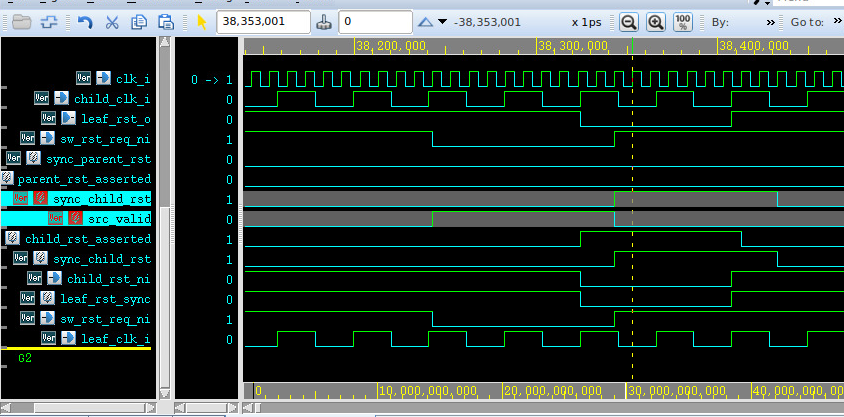
Task: Click the wire icon beside leaf_rst_sync
Action: click(x=47, y=298)
